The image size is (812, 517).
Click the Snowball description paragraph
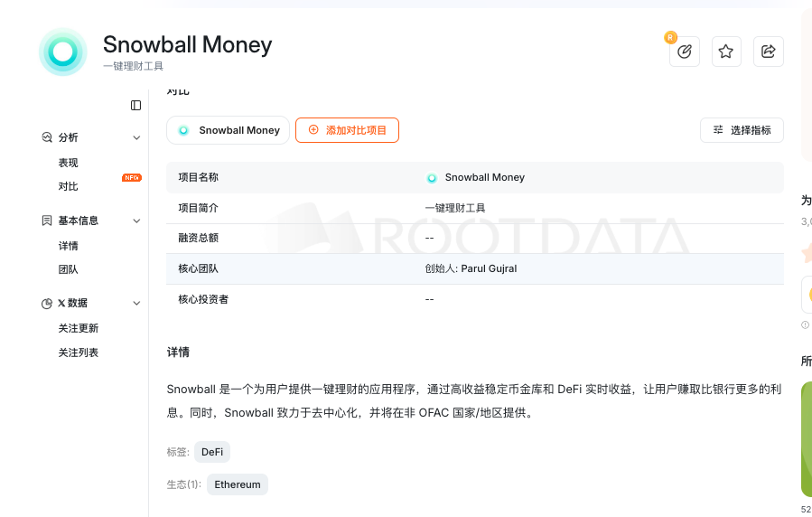(474, 401)
